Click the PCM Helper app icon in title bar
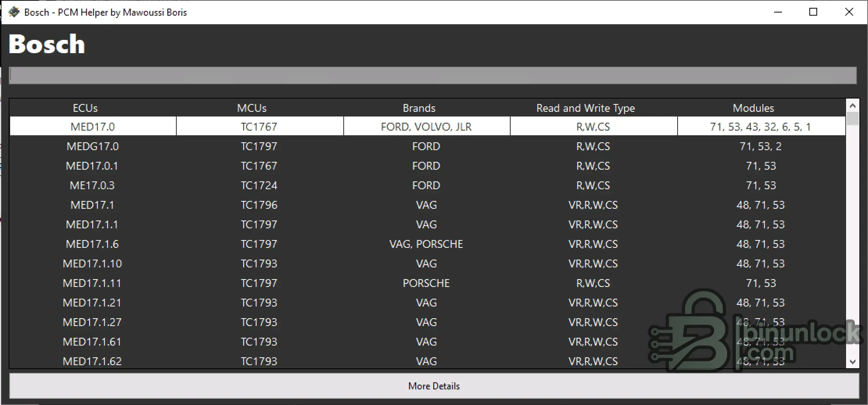Image resolution: width=868 pixels, height=405 pixels. click(x=14, y=12)
